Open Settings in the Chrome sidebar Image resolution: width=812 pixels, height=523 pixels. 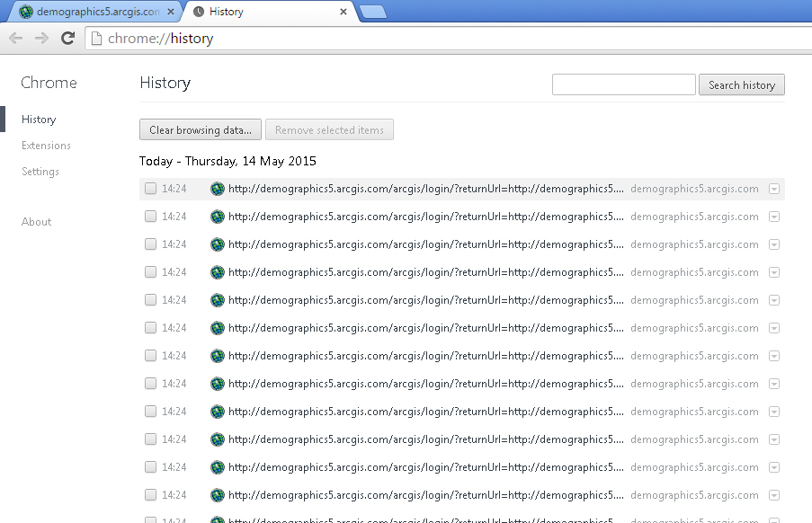(x=40, y=172)
